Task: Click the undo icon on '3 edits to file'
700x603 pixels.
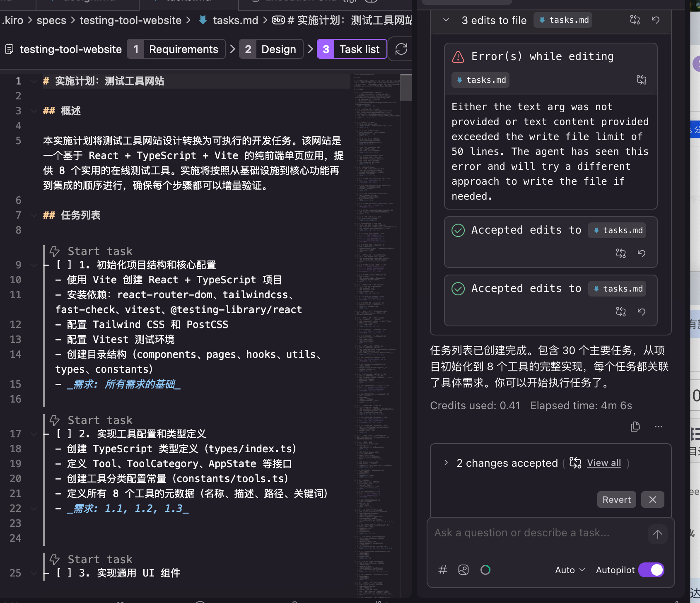Action: [656, 19]
